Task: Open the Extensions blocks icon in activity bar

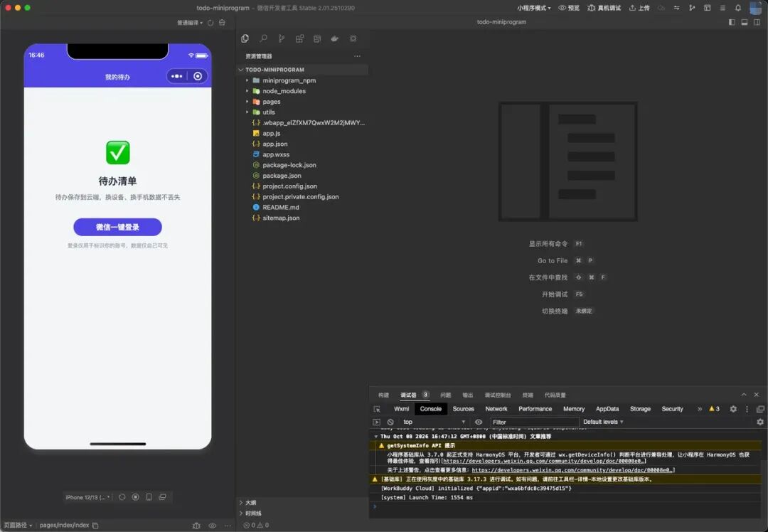Action: click(x=299, y=38)
